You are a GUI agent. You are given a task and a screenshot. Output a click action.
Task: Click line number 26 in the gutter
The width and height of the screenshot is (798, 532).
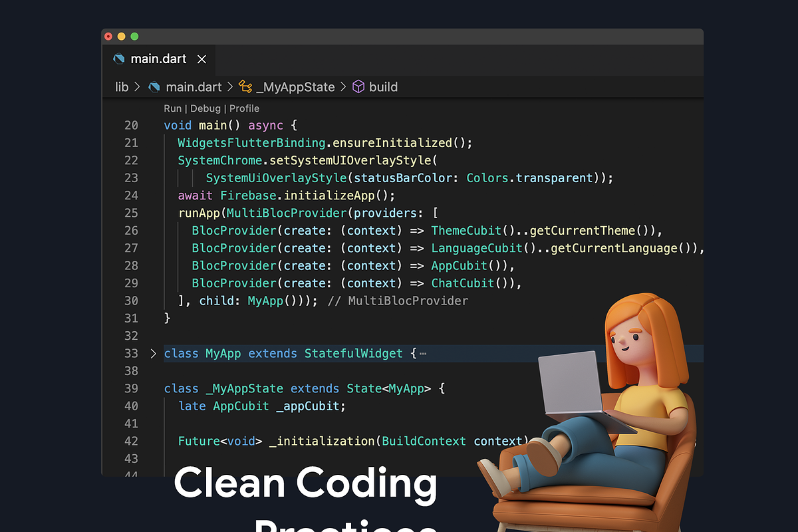[x=131, y=230]
